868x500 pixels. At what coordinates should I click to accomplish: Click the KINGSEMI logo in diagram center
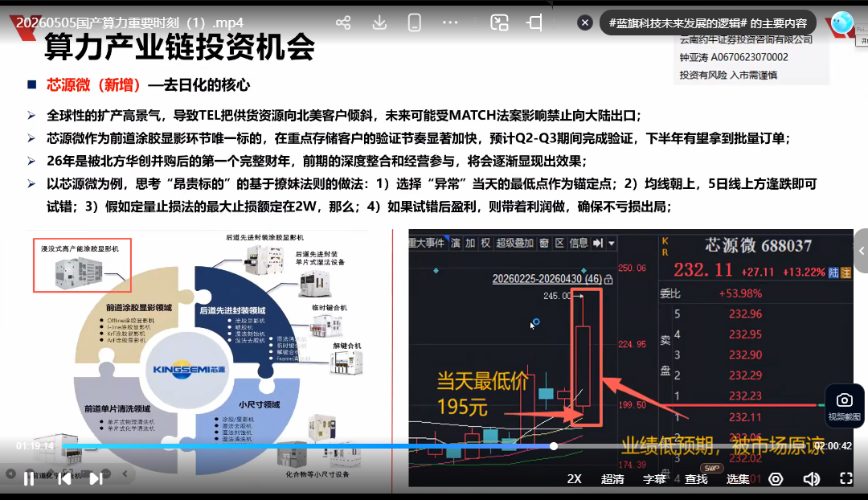coord(189,369)
